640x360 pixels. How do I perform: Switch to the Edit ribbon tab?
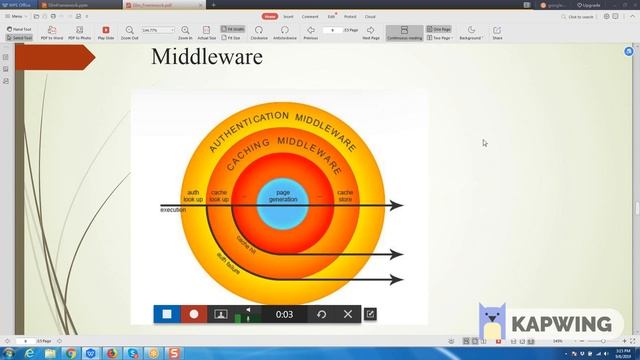coord(331,17)
